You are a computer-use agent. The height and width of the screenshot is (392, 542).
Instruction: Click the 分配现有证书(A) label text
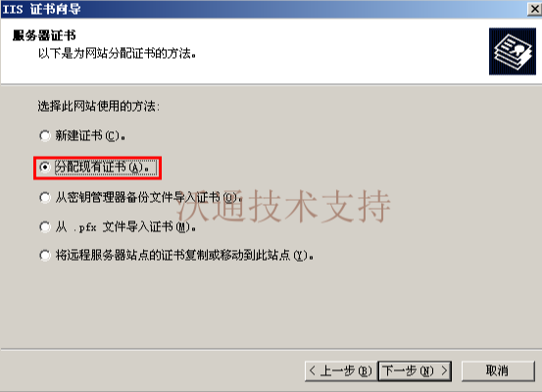click(106, 168)
